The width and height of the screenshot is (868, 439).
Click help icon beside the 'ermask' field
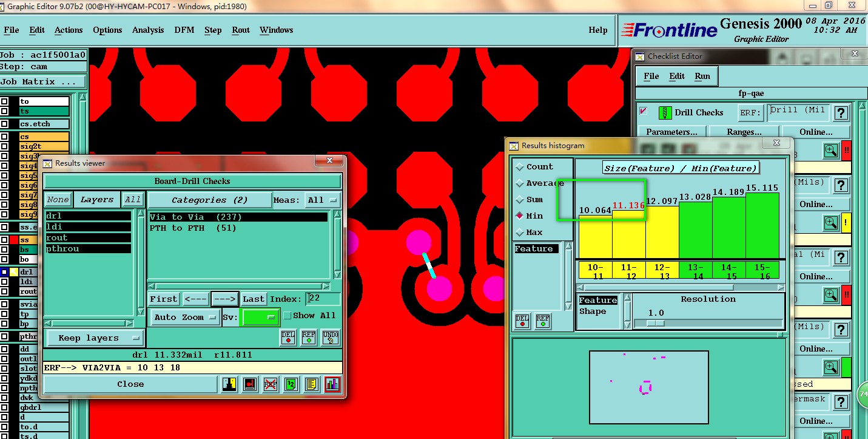841,402
